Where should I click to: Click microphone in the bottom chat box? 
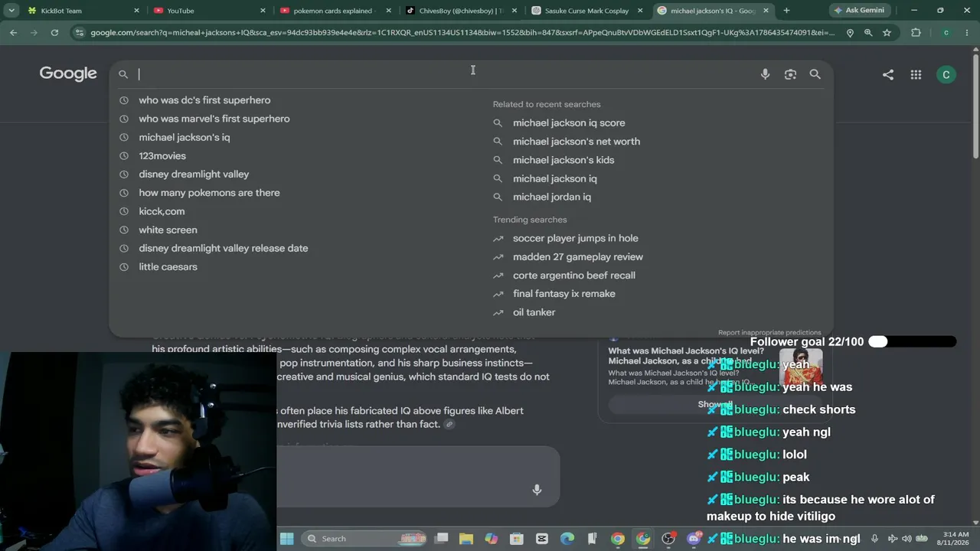[x=537, y=490]
